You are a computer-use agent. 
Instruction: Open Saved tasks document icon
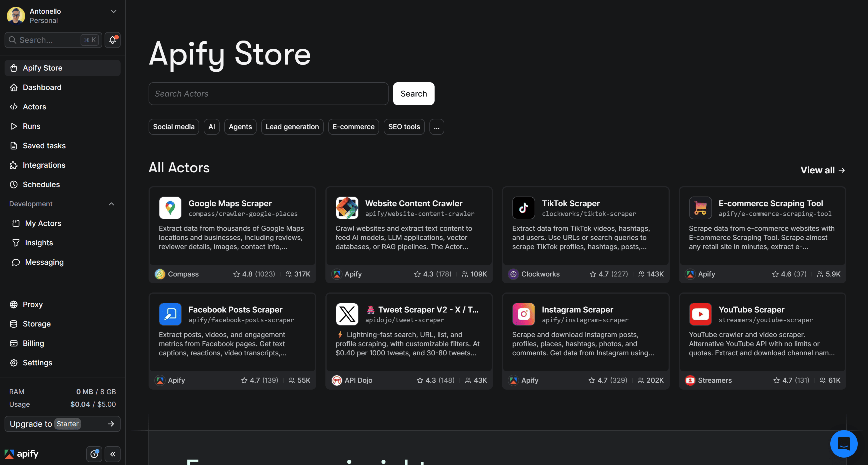pyautogui.click(x=14, y=146)
